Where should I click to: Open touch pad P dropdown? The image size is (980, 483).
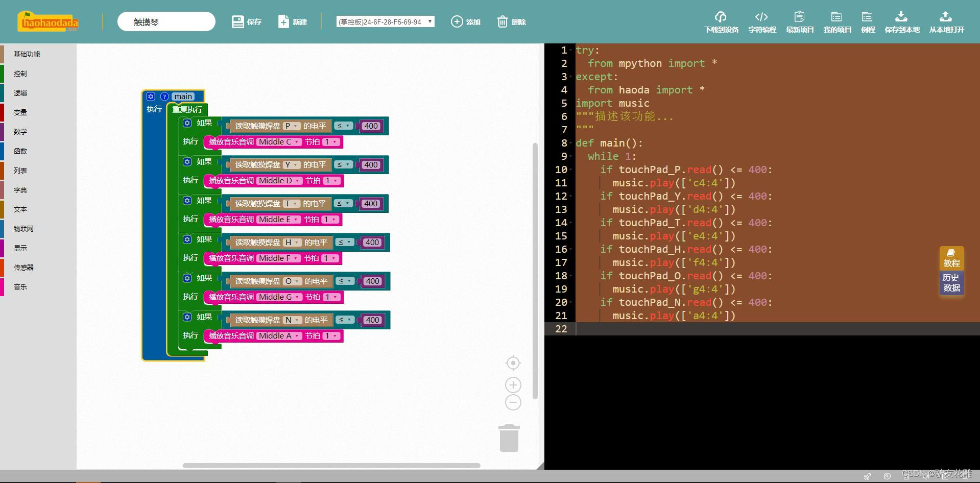(291, 126)
